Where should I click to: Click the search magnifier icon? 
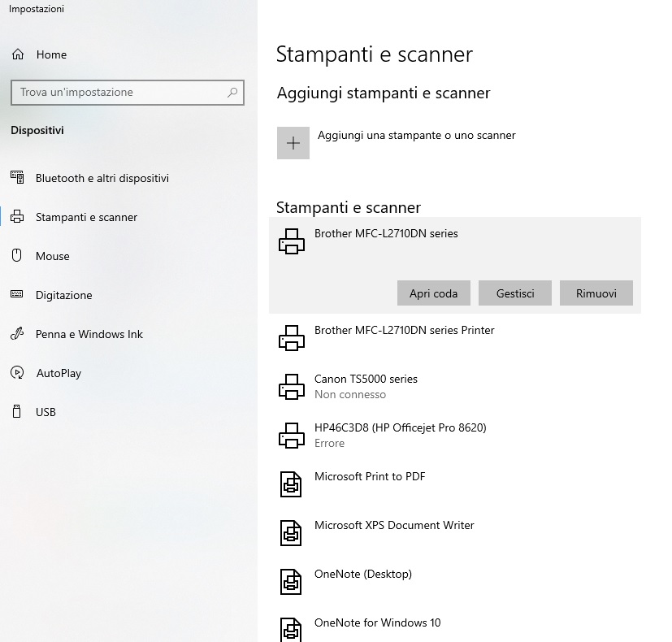pos(232,92)
